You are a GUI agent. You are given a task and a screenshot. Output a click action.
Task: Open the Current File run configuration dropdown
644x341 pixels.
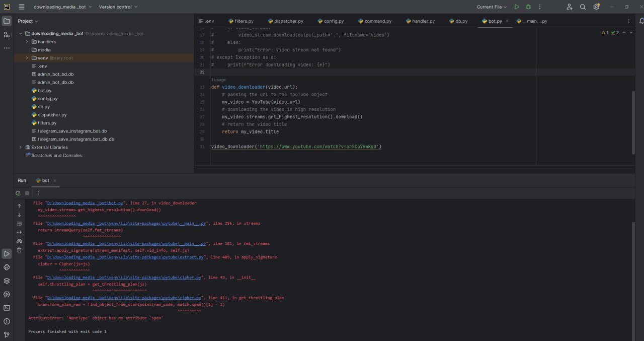(492, 7)
